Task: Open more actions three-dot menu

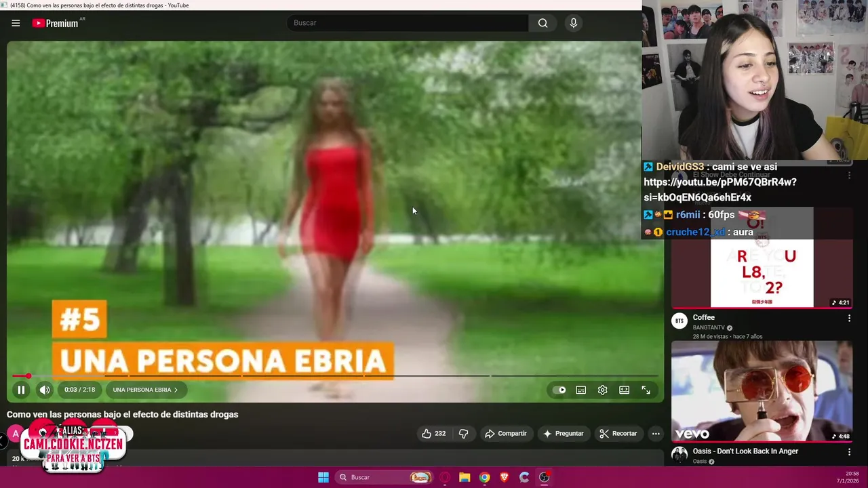Action: click(656, 434)
